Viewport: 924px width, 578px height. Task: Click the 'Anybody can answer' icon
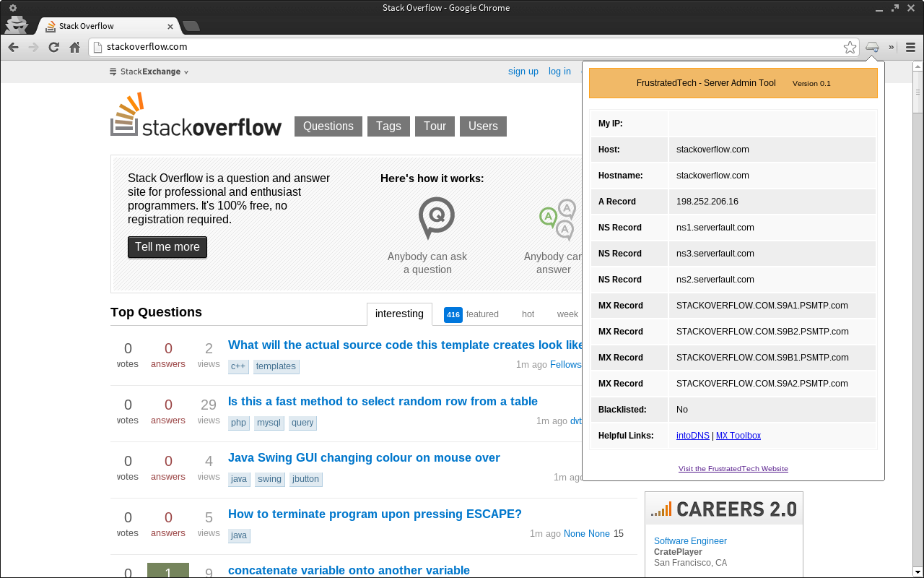pos(557,220)
